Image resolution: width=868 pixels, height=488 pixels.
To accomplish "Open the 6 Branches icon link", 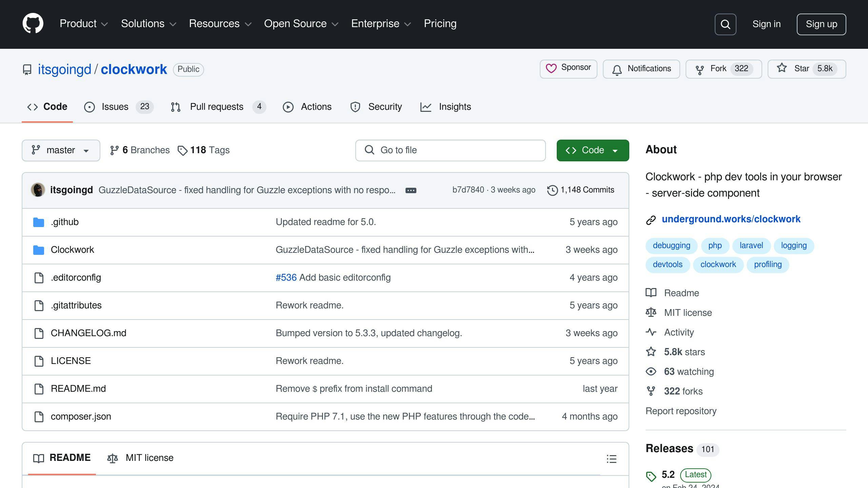I will 114,150.
